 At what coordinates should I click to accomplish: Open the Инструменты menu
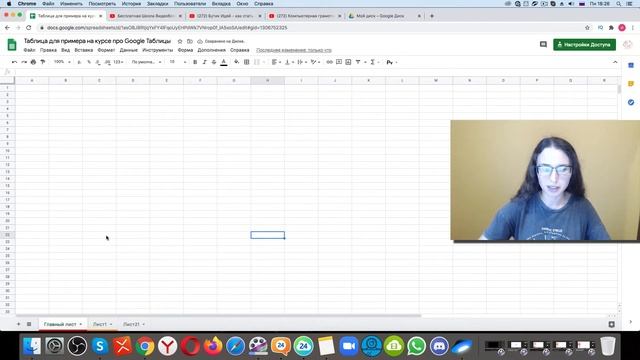point(158,50)
